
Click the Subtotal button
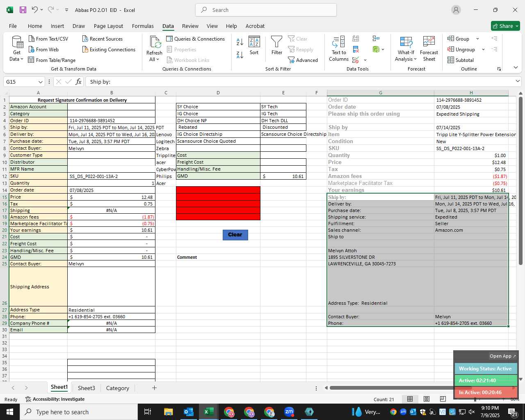point(461,60)
